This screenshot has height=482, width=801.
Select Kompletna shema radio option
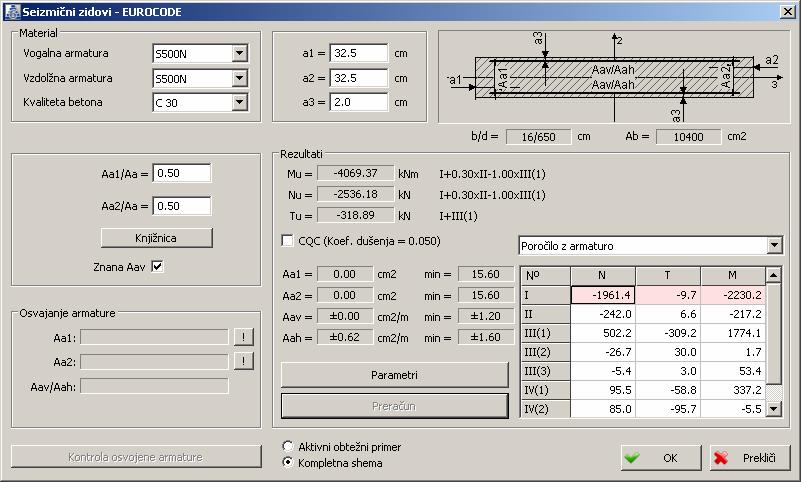tap(288, 463)
